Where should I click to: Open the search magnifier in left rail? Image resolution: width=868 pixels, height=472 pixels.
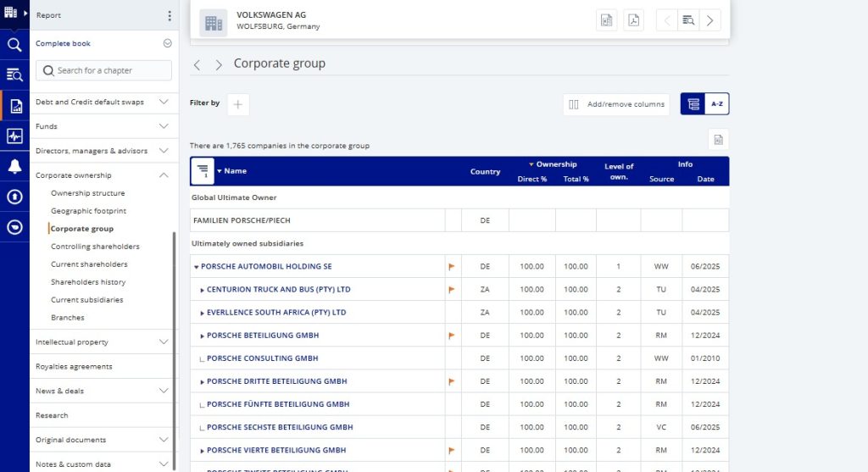pos(14,45)
